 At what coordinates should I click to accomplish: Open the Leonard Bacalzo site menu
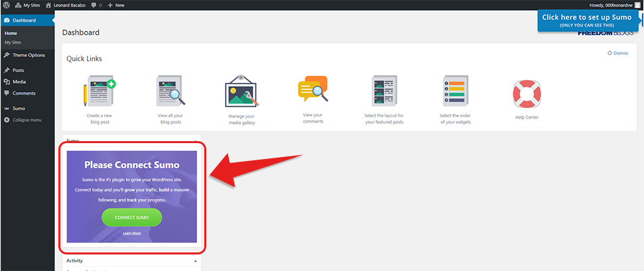(x=66, y=5)
